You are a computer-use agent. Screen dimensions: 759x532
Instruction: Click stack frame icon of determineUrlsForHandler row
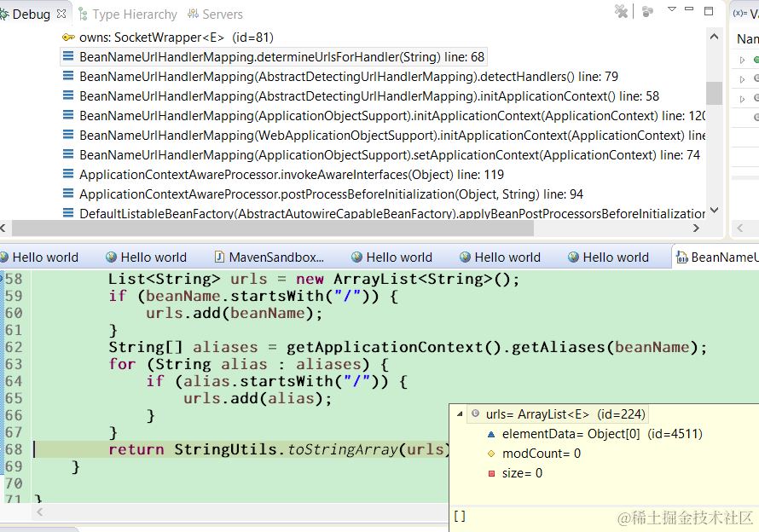coord(68,56)
